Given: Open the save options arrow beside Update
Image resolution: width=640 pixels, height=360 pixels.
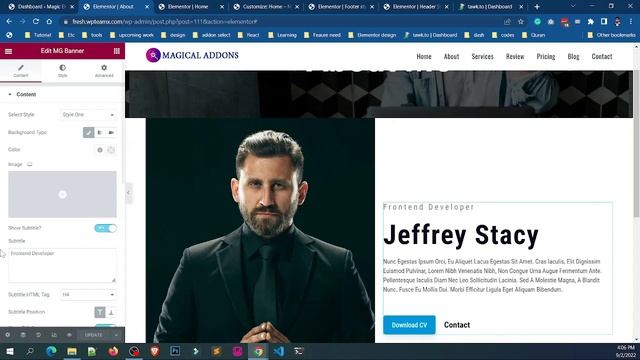Looking at the screenshot, I should tap(116, 335).
